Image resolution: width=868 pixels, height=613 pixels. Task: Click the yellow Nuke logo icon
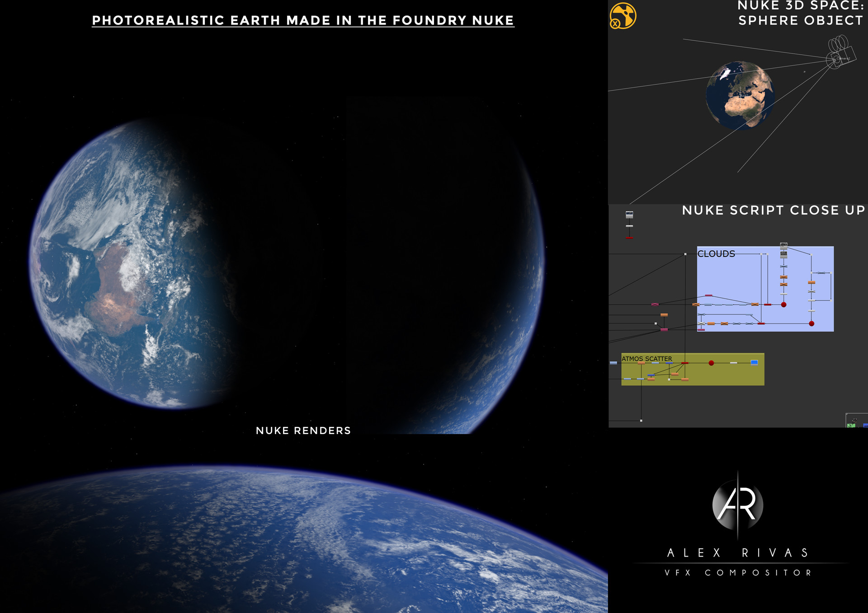click(x=623, y=16)
